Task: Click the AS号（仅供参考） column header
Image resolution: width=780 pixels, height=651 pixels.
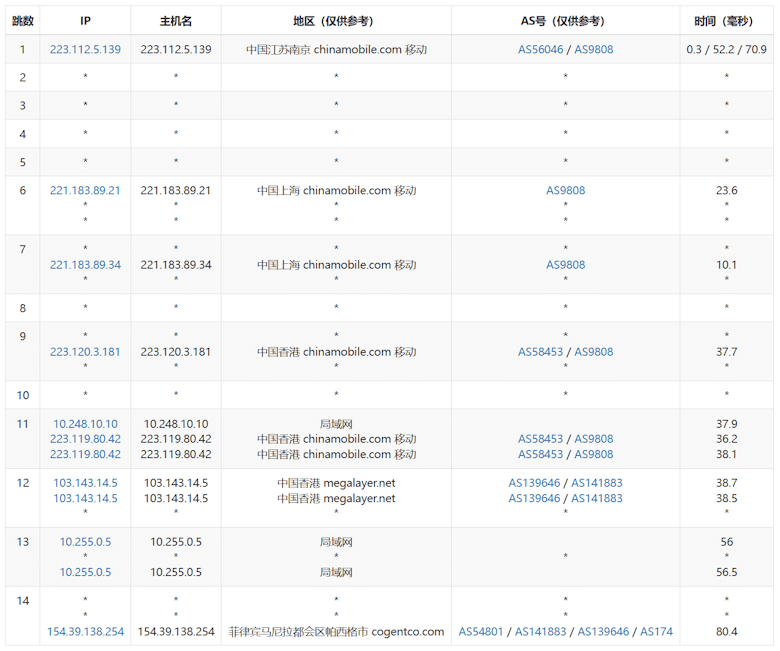Action: coord(565,20)
